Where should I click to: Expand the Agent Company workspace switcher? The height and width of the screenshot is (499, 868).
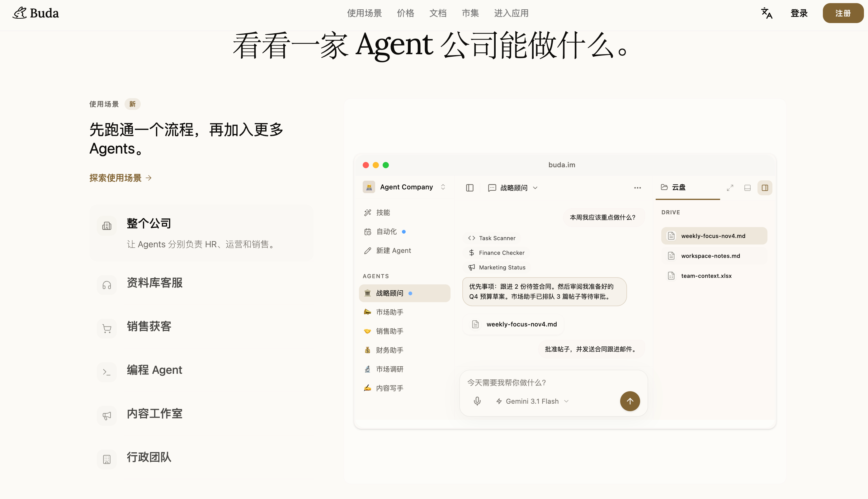point(404,187)
